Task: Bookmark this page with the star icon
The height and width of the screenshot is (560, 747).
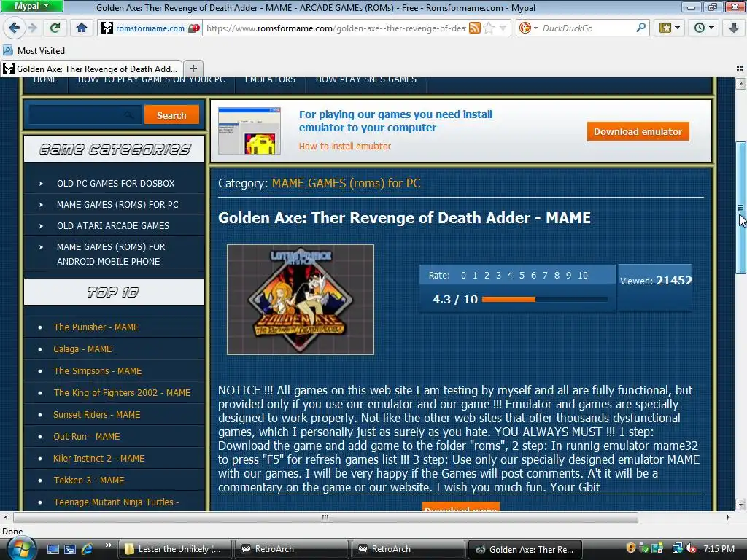Action: tap(489, 28)
